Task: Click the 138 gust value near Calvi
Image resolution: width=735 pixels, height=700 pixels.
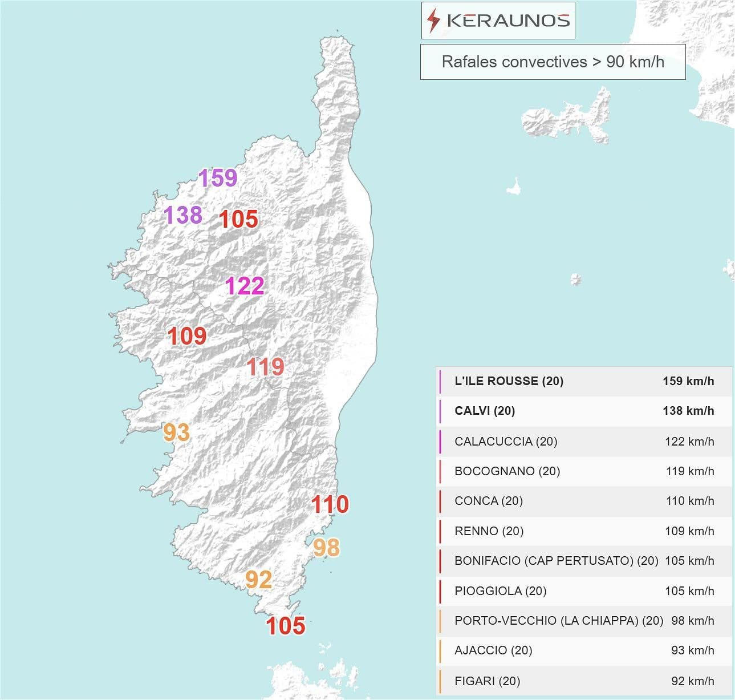Action: [183, 215]
